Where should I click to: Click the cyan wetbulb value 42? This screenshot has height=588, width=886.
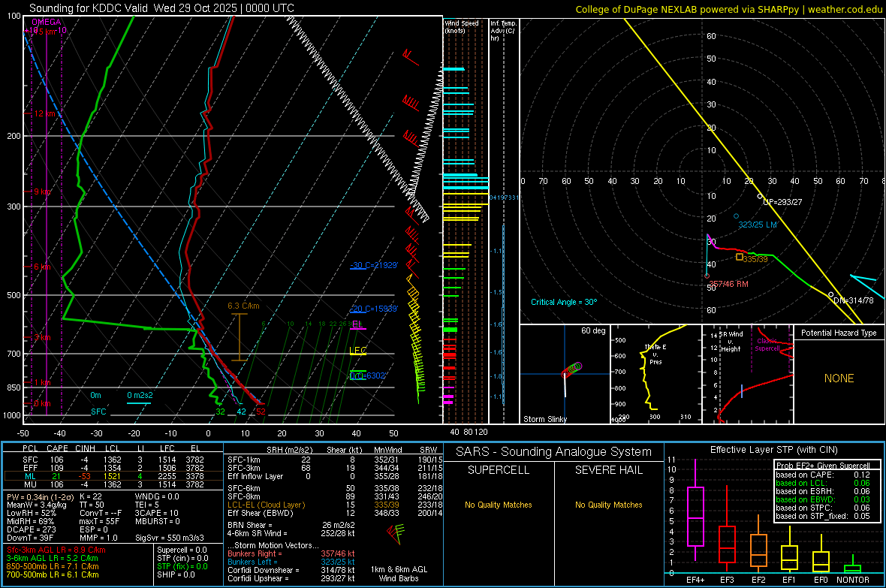pyautogui.click(x=241, y=412)
